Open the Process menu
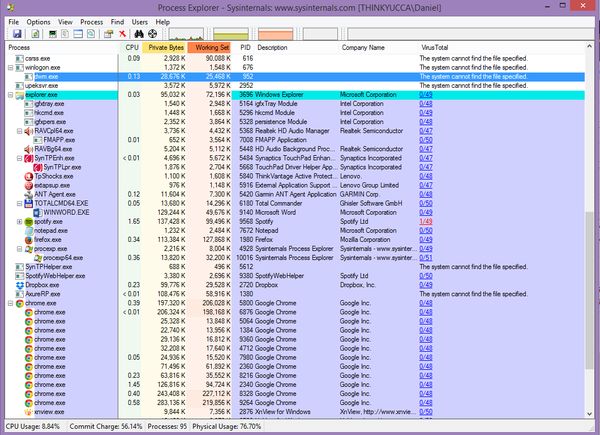This screenshot has height=435, width=600. [x=91, y=22]
